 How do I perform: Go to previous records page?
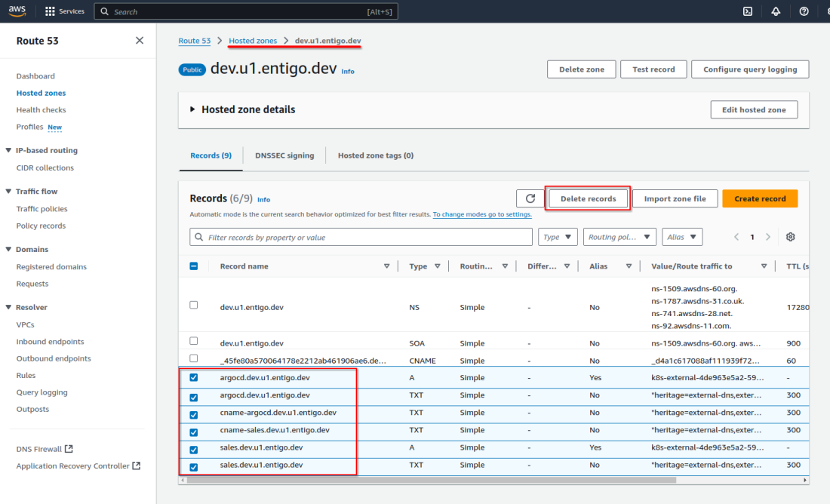point(736,237)
